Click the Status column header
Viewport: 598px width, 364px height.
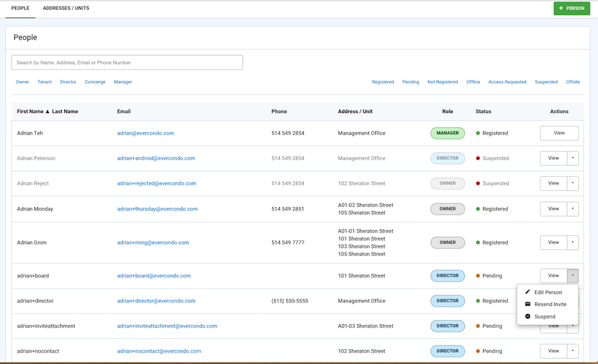483,111
